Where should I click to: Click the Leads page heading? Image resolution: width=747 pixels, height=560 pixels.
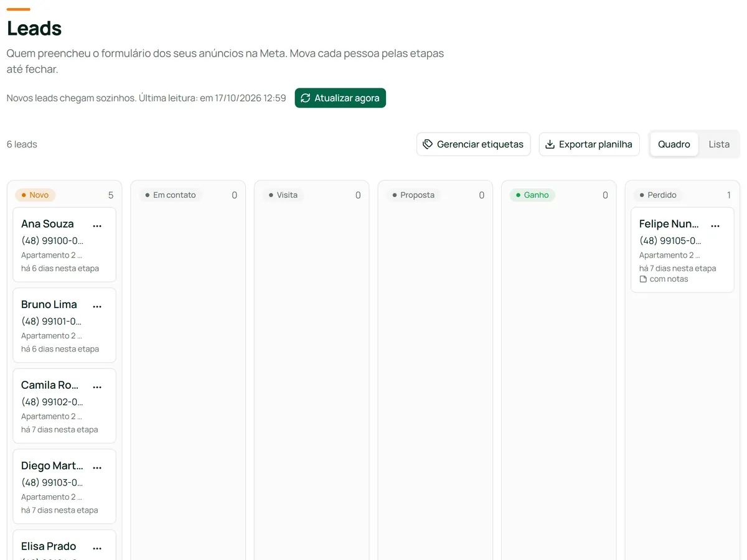(x=34, y=29)
